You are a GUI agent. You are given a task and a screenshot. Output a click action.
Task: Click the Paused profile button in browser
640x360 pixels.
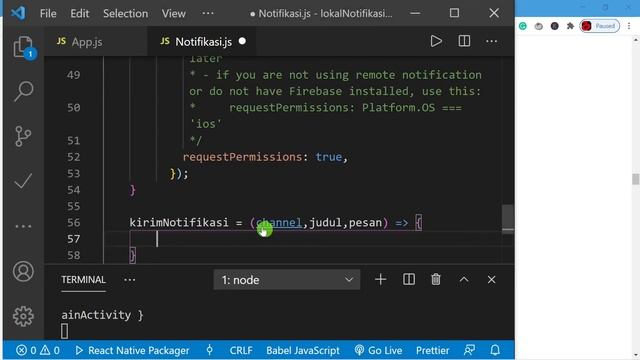coord(599,26)
